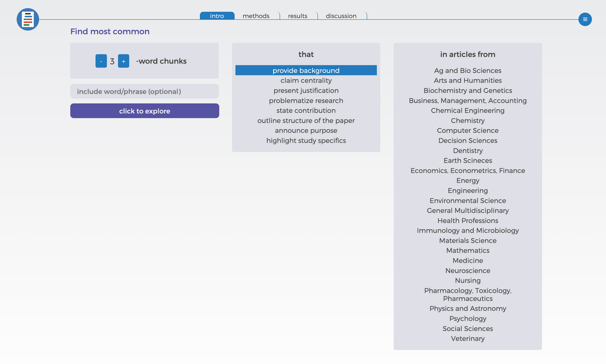Select the Veterinary discipline
This screenshot has height=364, width=606.
468,338
